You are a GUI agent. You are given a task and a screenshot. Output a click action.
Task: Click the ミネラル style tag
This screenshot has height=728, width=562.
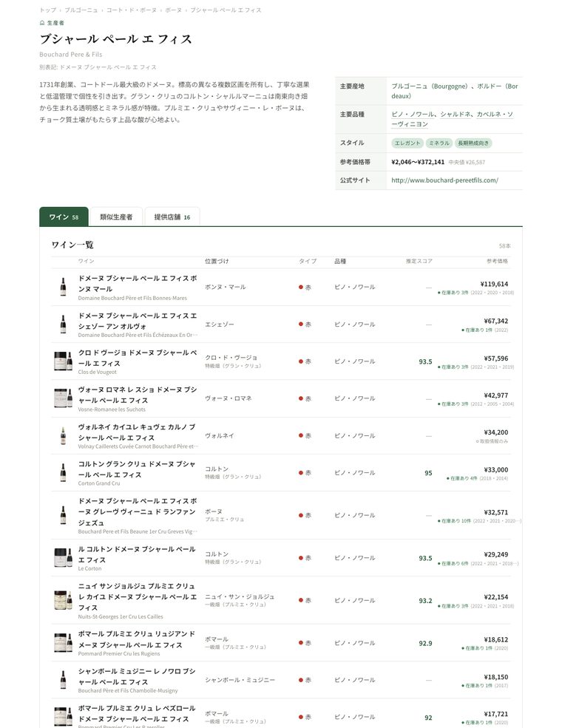pos(439,143)
